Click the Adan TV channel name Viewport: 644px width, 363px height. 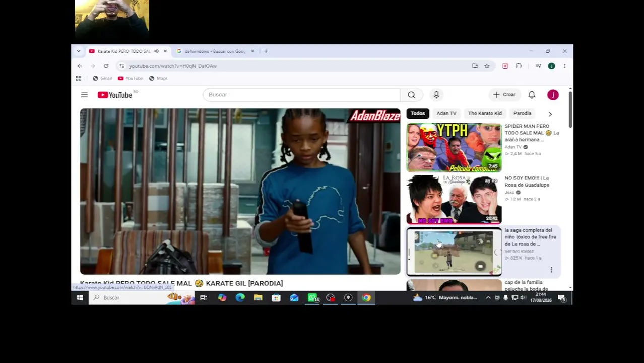pos(513,147)
